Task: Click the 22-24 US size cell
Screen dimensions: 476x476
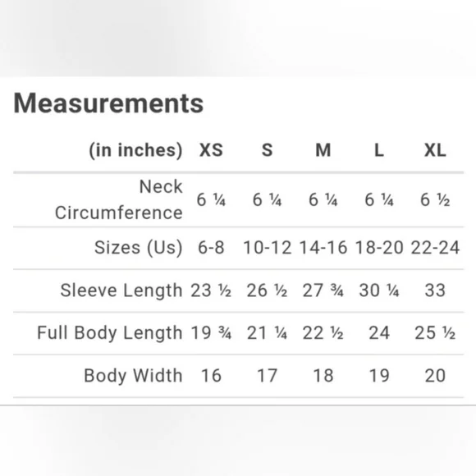Action: point(435,247)
